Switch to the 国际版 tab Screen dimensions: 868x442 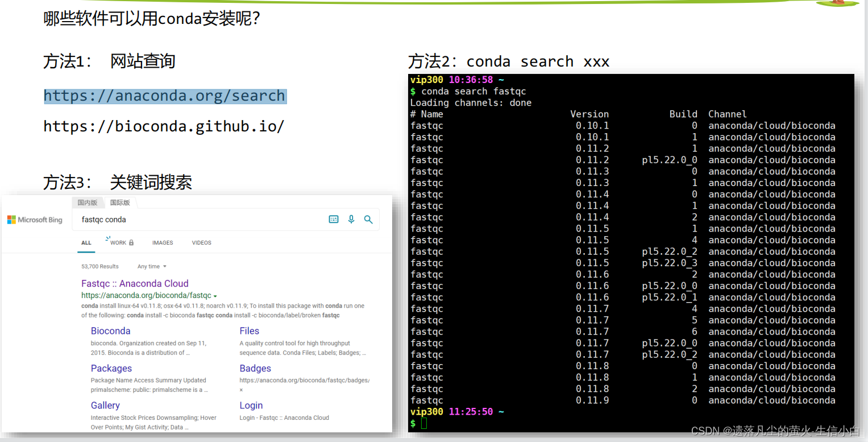(120, 203)
